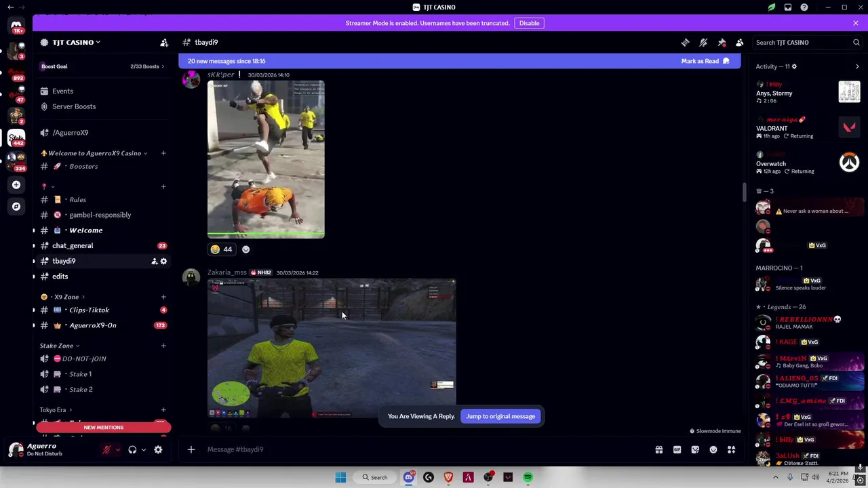Show hidden system tray icons

775,477
